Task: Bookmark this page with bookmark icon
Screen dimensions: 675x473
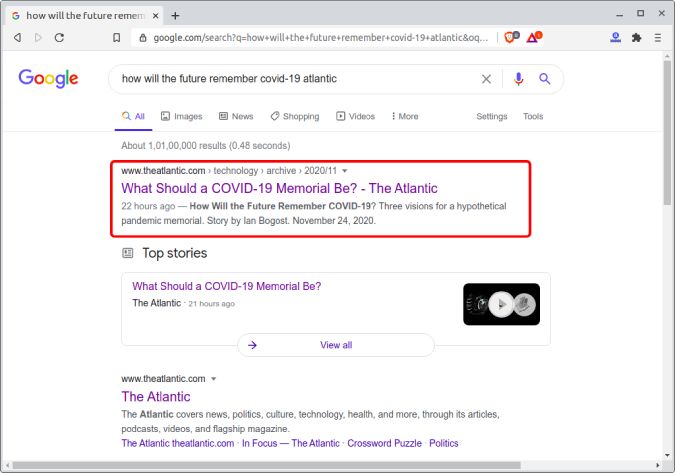Action: [116, 37]
